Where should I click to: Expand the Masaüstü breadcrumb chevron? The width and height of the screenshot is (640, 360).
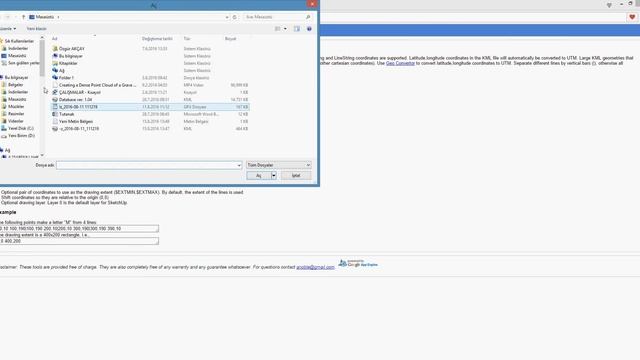coord(58,17)
